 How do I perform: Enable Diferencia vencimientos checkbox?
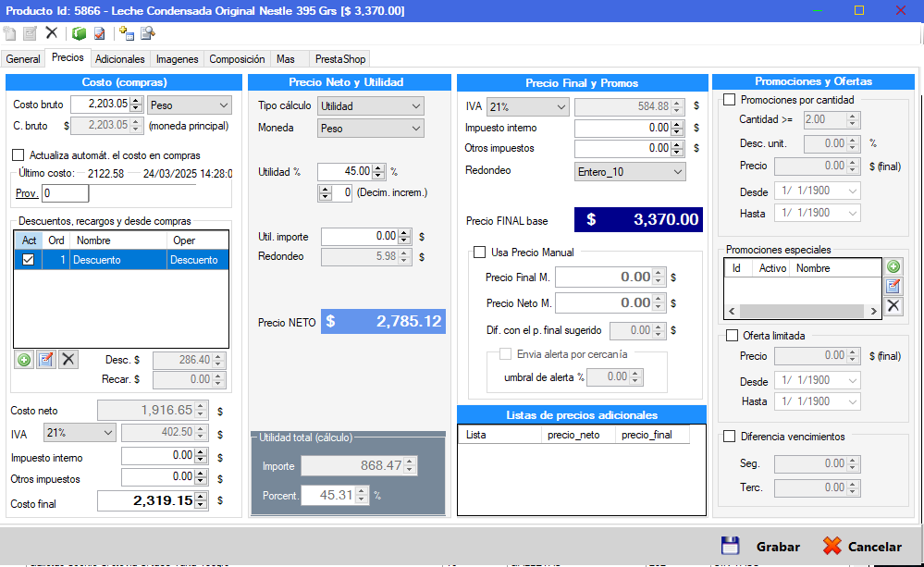tap(729, 437)
